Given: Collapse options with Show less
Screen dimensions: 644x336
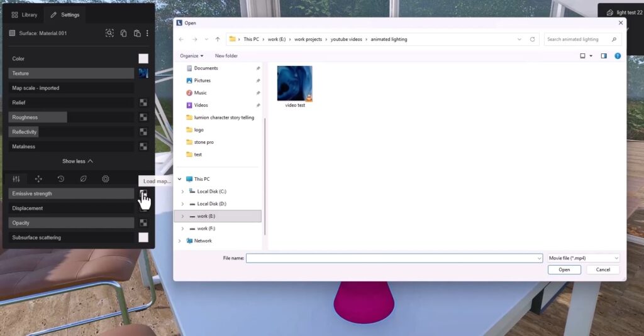Looking at the screenshot, I should point(77,161).
